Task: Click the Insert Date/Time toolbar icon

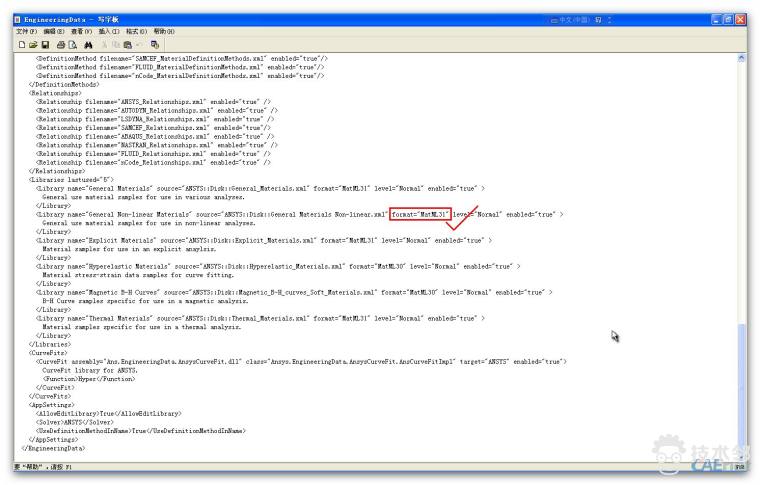Action: pos(155,45)
